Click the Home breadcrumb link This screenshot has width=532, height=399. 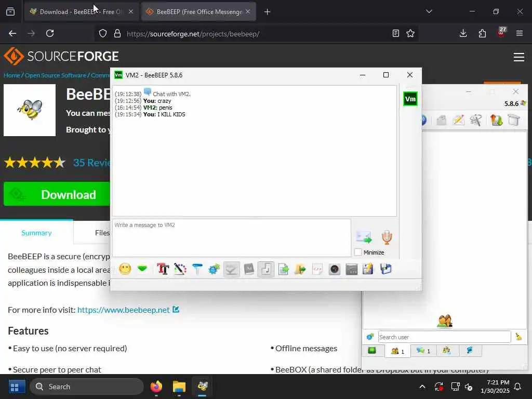tap(12, 75)
